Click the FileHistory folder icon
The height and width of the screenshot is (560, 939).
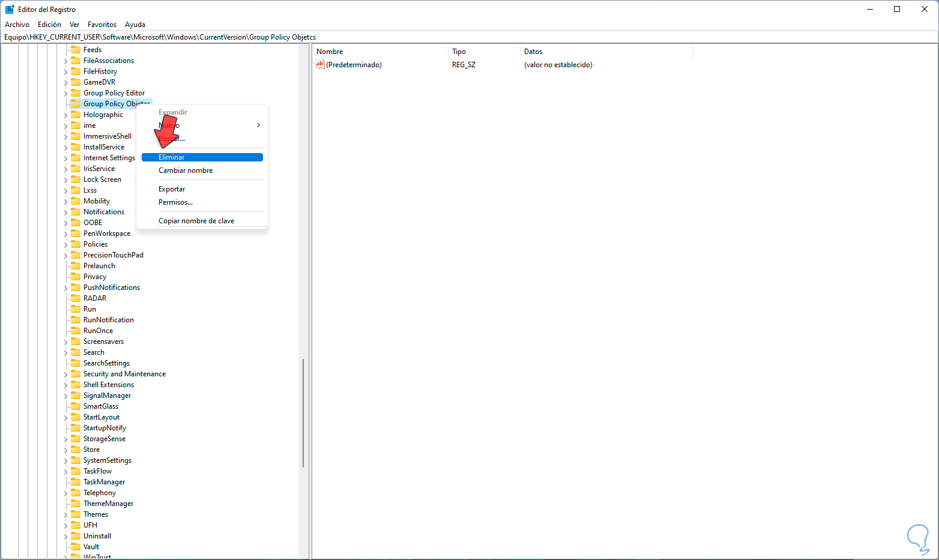(76, 71)
